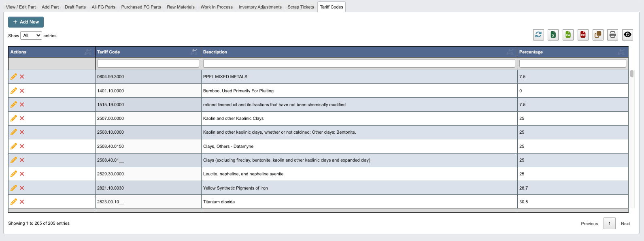Screen dimensions: 644x241
Task: Delete the Clays excluding fireclay row
Action: pyautogui.click(x=22, y=160)
